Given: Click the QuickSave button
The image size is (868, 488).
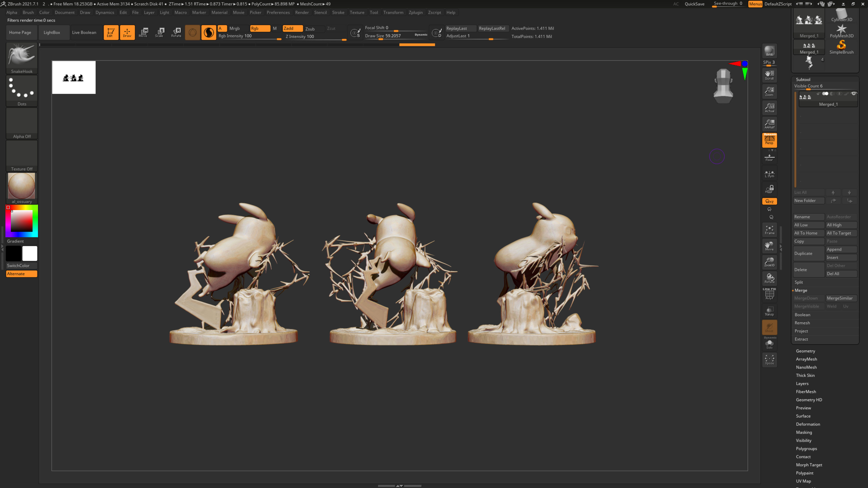Looking at the screenshot, I should [694, 4].
